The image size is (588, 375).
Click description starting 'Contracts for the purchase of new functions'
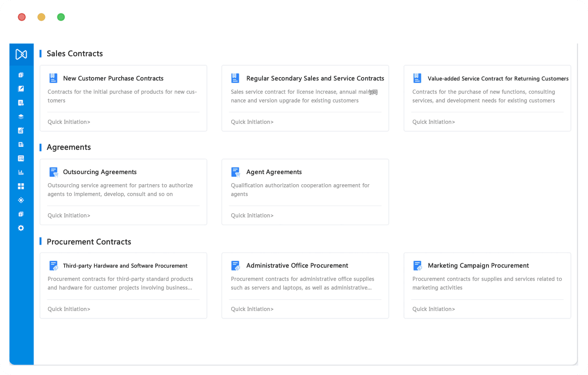pyautogui.click(x=483, y=96)
